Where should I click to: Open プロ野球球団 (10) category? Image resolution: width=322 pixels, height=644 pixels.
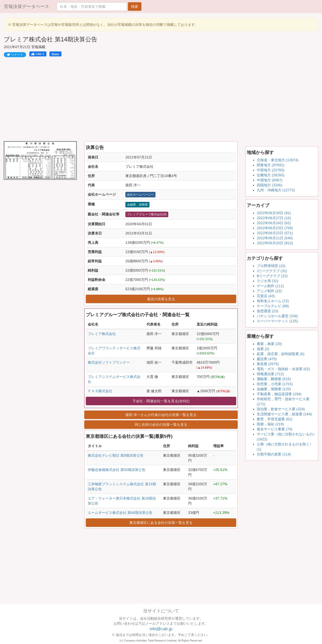click(271, 266)
